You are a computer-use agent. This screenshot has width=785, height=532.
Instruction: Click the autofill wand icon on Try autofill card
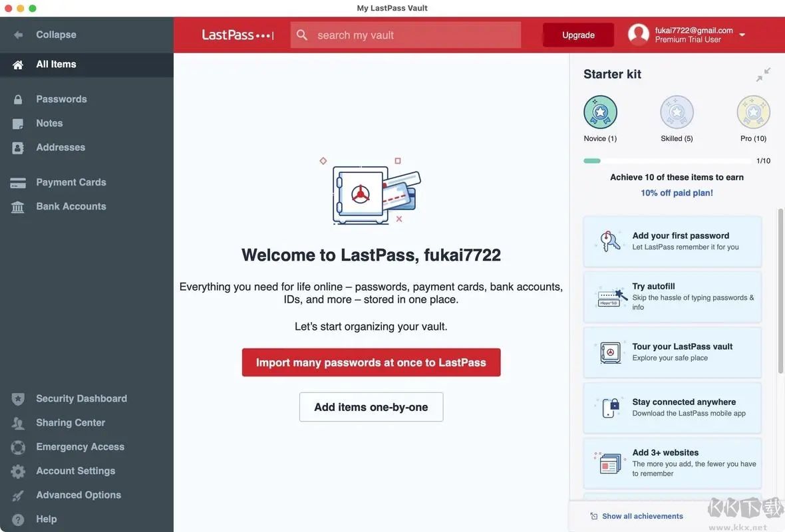(611, 298)
